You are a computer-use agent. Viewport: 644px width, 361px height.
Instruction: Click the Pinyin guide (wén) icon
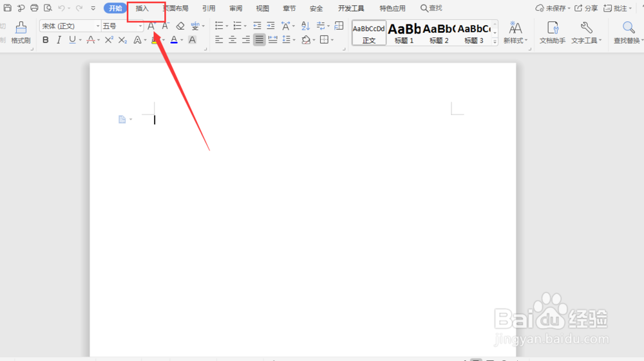click(x=195, y=26)
